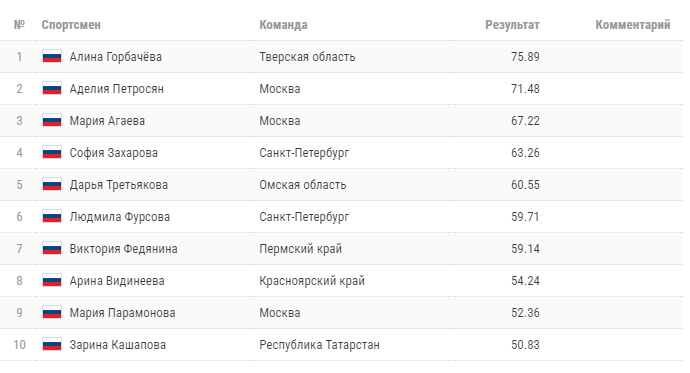Click the flag icon beside Аделия Петросян
Screen dimensions: 690x373
click(52, 88)
